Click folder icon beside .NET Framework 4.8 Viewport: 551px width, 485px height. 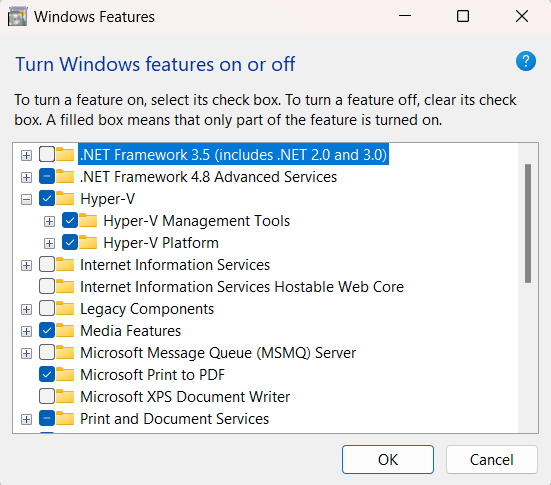click(x=65, y=176)
